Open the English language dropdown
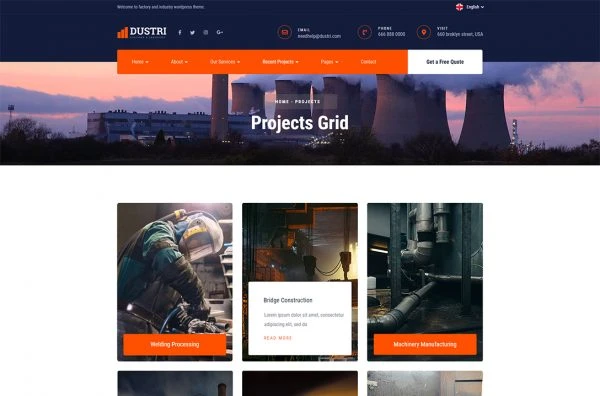Screen dimensions: 600x396 tap(470, 7)
